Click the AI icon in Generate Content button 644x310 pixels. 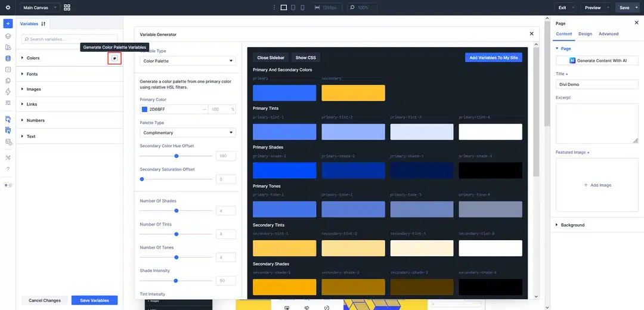click(572, 60)
